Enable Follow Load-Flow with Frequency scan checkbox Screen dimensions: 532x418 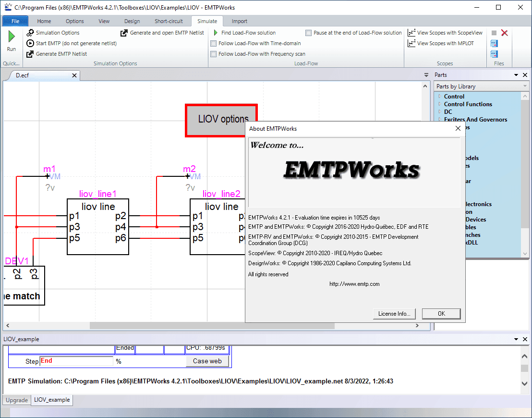(213, 54)
